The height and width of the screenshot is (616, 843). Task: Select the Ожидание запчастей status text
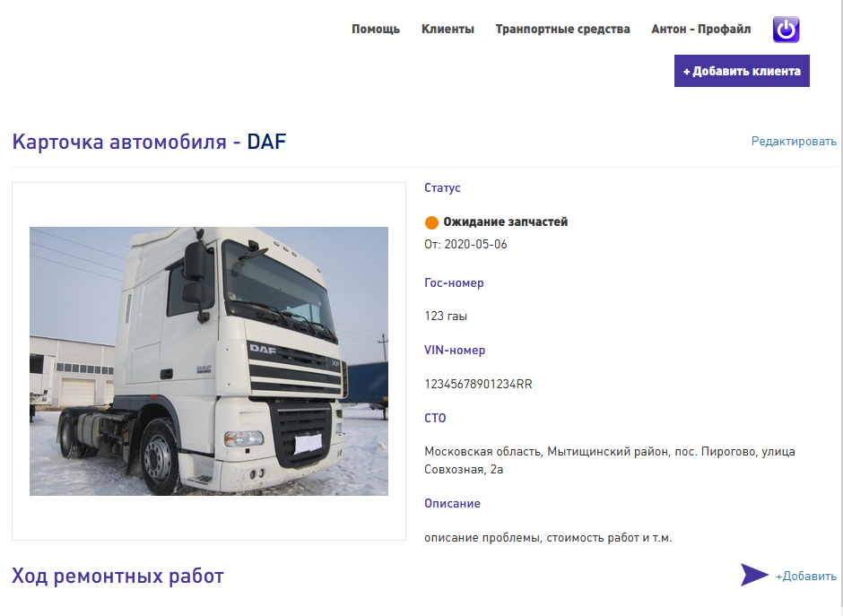click(x=506, y=222)
